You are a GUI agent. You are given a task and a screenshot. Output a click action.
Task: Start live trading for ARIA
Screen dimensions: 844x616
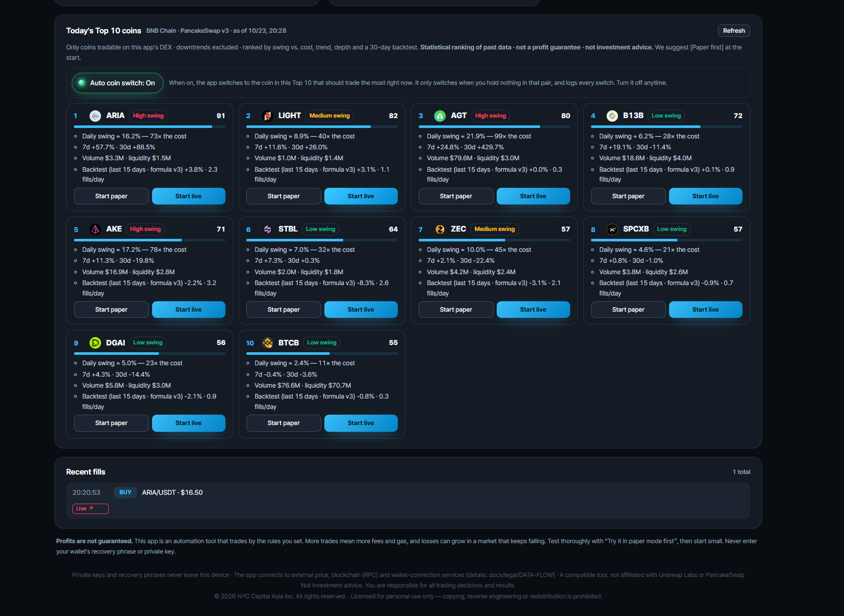point(188,196)
